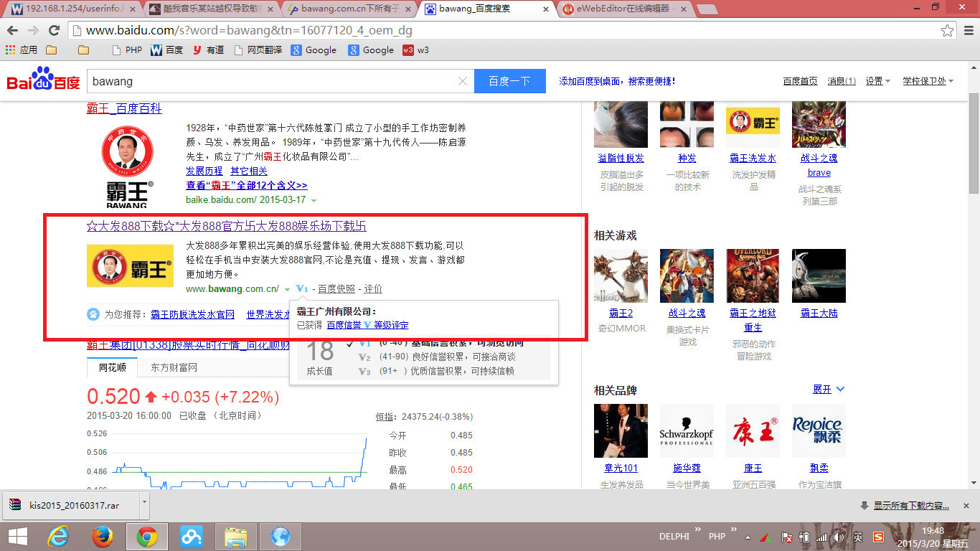
Task: Open the 大发888下载 result title link
Action: pyautogui.click(x=226, y=226)
